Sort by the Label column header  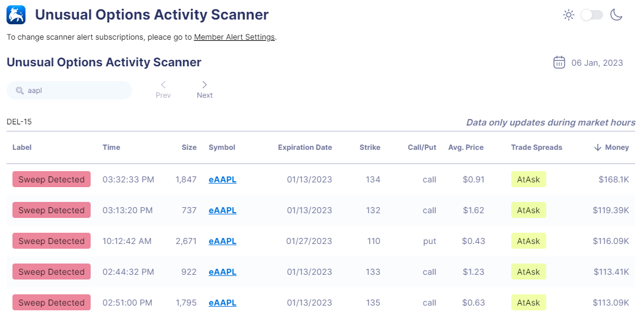point(22,147)
